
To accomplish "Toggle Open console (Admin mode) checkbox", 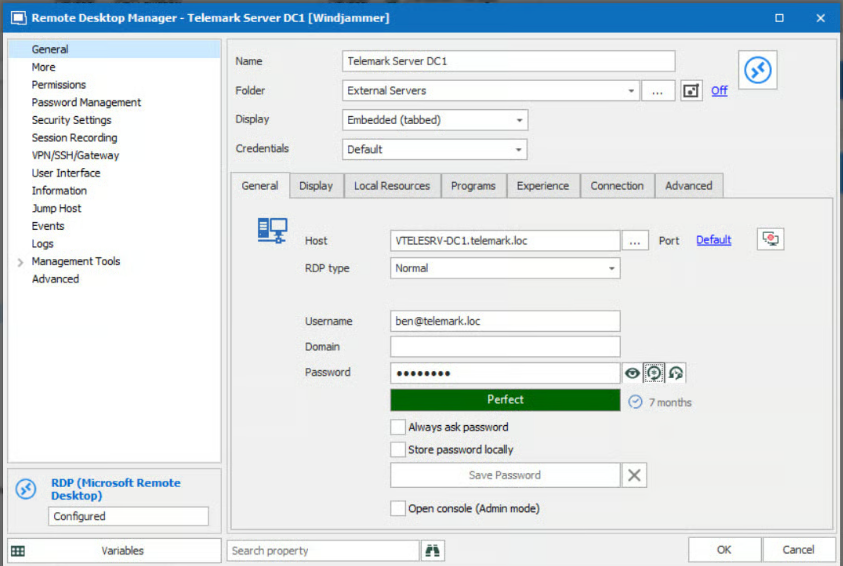I will tap(398, 508).
